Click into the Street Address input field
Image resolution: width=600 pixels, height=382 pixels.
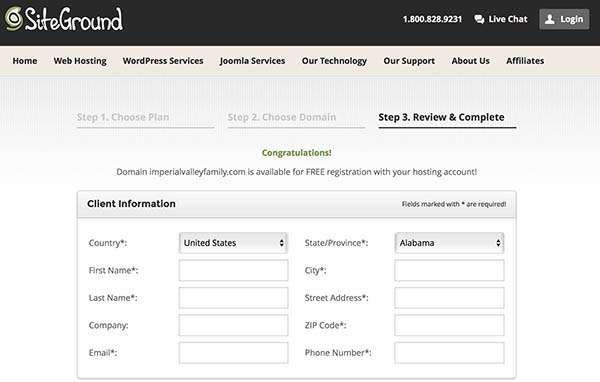(x=449, y=298)
